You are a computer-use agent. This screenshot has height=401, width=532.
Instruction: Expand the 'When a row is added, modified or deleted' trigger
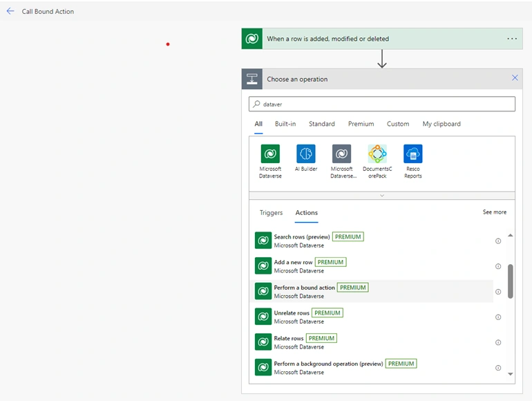click(x=382, y=39)
